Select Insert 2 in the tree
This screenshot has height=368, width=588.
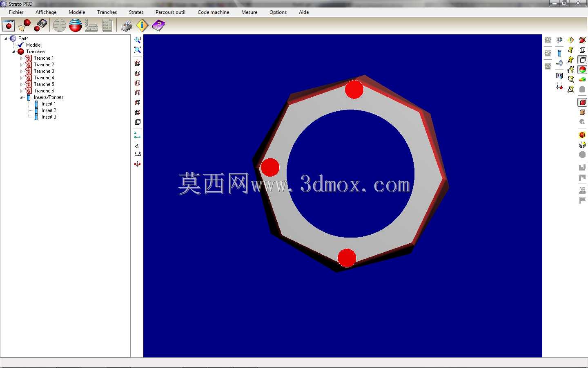[x=49, y=110]
